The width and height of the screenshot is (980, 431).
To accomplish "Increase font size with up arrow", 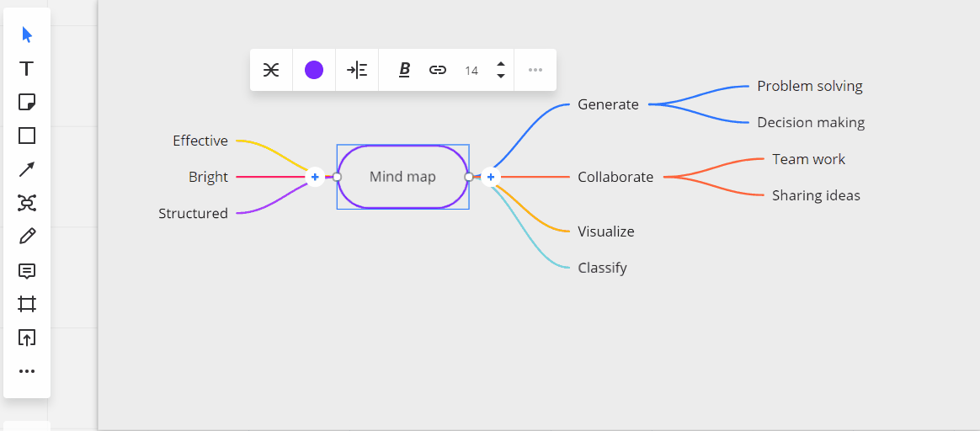I will click(501, 64).
